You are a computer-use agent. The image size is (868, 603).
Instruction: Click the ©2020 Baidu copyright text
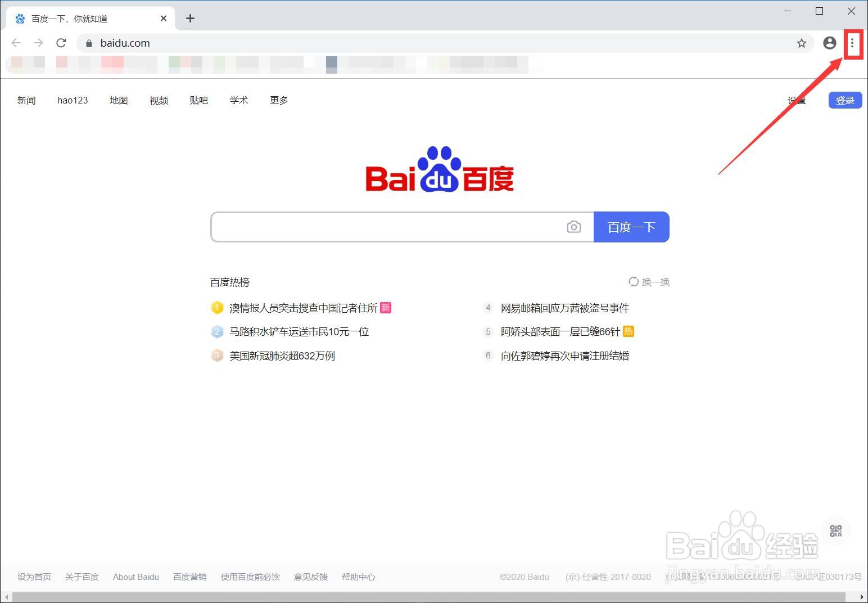[525, 577]
